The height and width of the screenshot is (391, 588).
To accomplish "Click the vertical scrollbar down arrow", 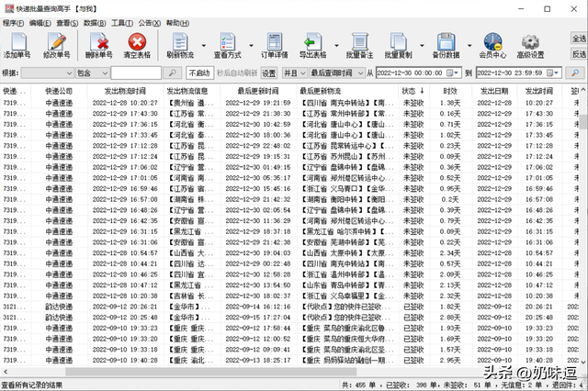I will [583, 362].
